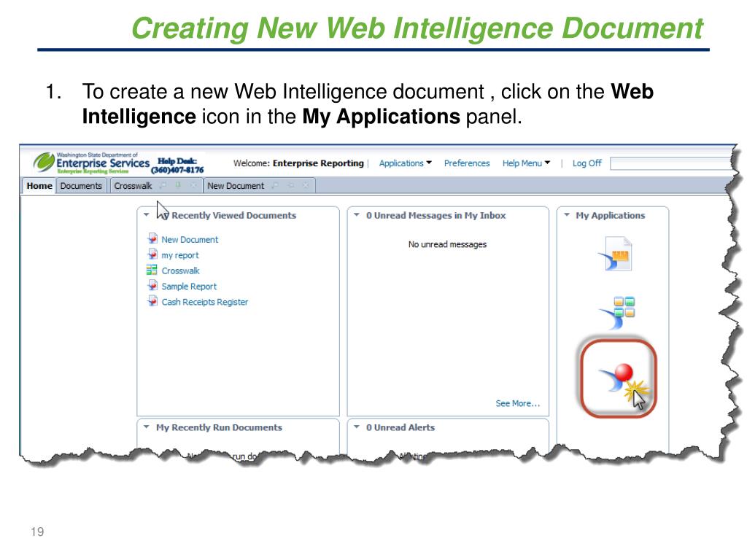Close the Crosswalk tab
The image size is (747, 560).
(193, 185)
